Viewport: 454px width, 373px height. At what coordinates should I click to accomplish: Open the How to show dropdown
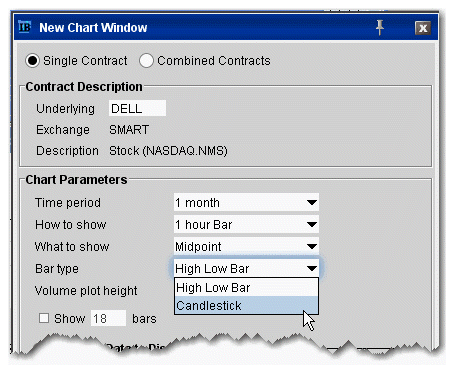tap(246, 224)
